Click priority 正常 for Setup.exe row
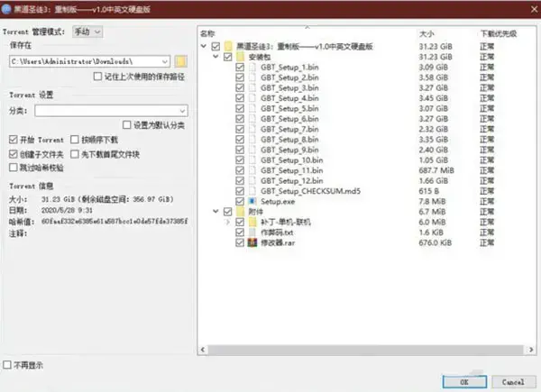 487,201
